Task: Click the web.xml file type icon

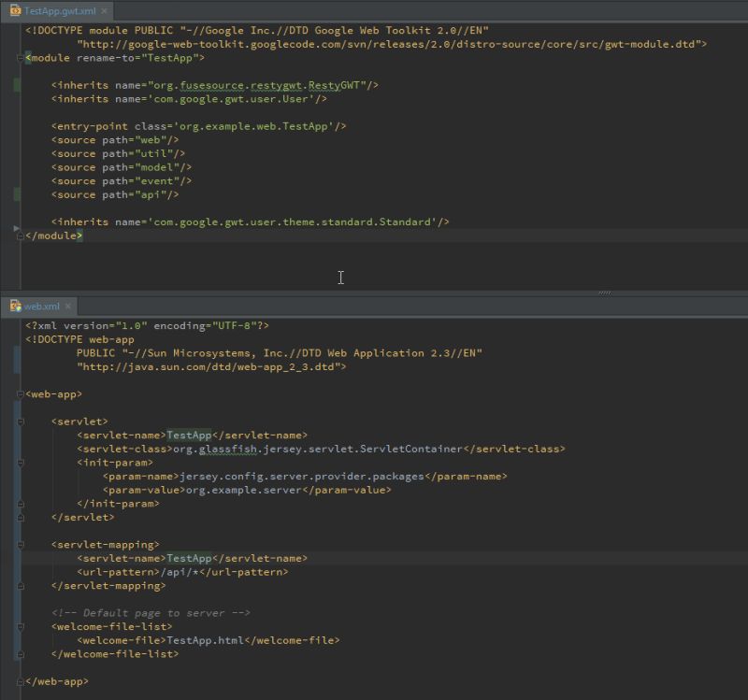Action: coord(15,306)
